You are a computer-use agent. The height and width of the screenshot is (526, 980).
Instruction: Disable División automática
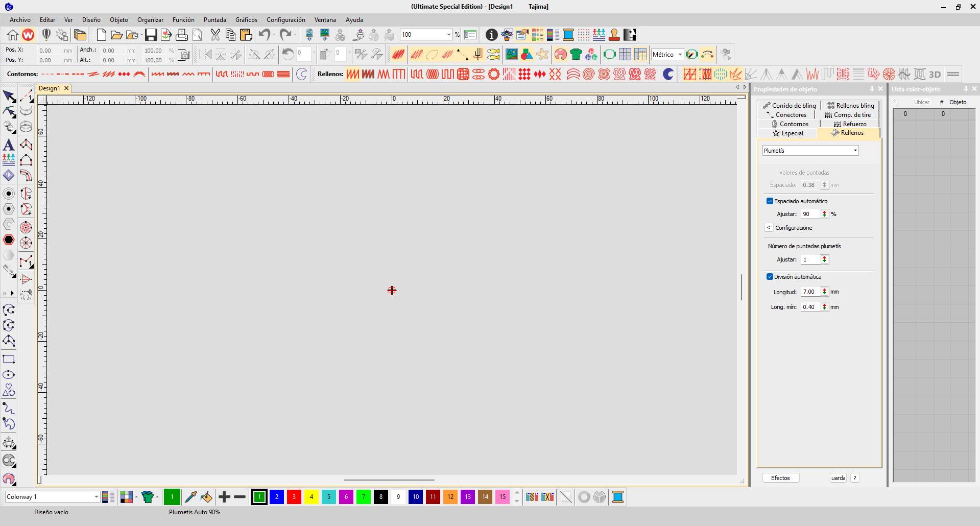(x=770, y=276)
